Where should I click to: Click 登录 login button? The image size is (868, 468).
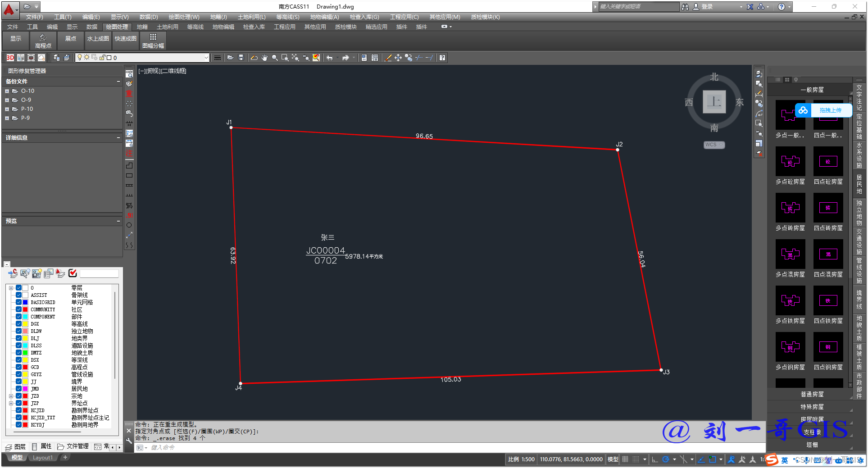click(x=707, y=7)
